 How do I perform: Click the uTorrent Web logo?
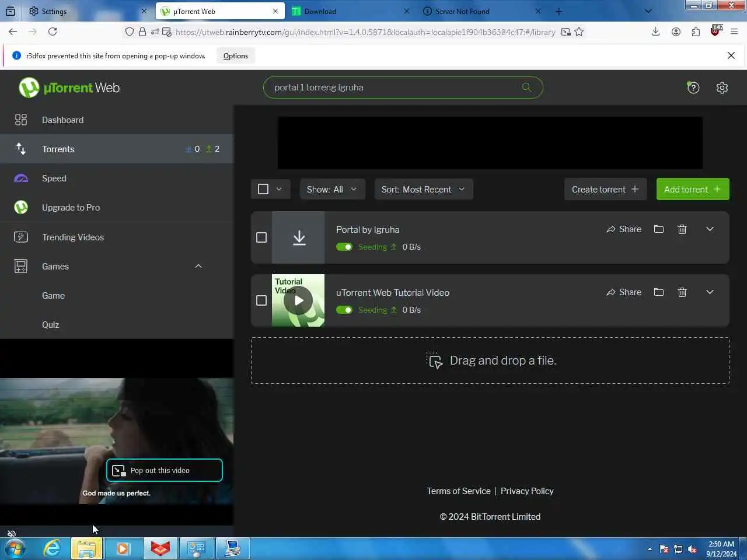tap(69, 87)
